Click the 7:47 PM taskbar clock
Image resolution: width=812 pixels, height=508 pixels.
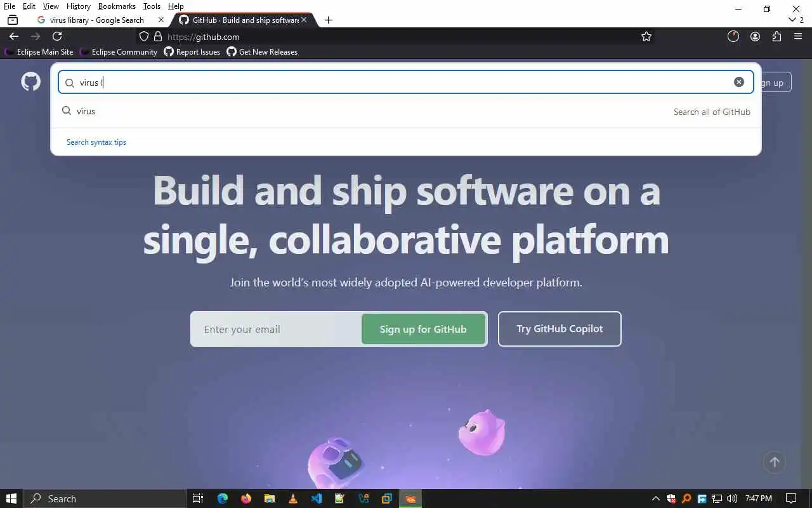(x=759, y=498)
